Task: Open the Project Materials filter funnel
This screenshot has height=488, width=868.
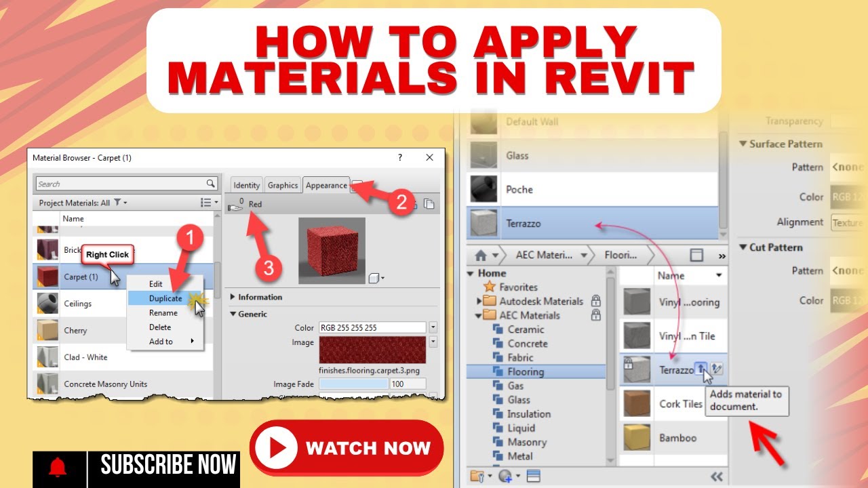Action: [x=117, y=203]
